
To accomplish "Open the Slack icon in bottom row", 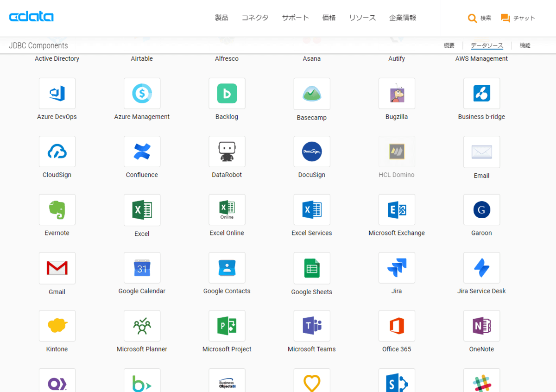I will coord(481,380).
